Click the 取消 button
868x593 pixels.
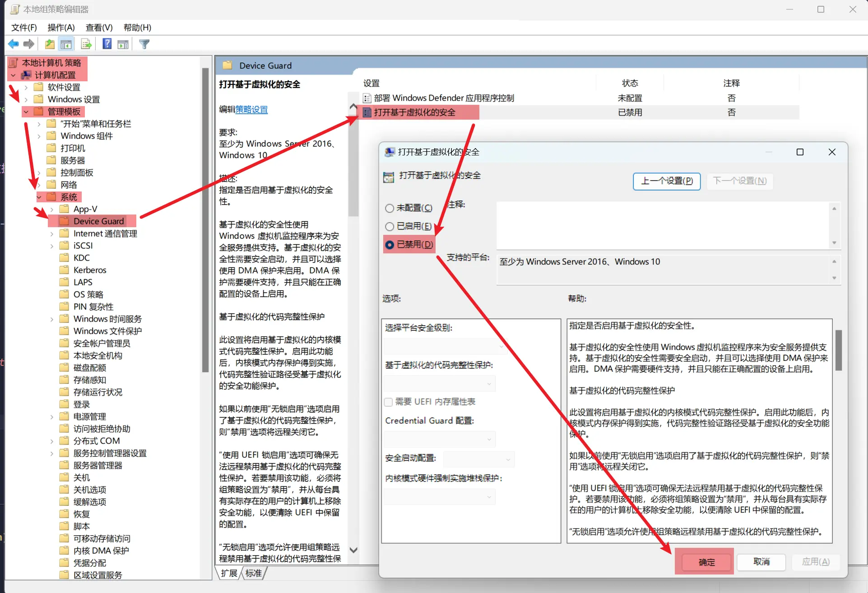coord(761,562)
